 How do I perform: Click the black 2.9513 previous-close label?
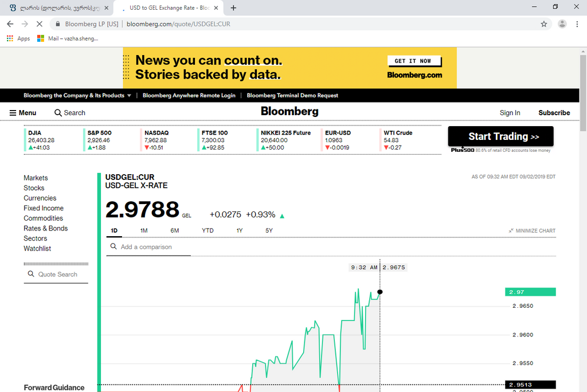tap(530, 385)
